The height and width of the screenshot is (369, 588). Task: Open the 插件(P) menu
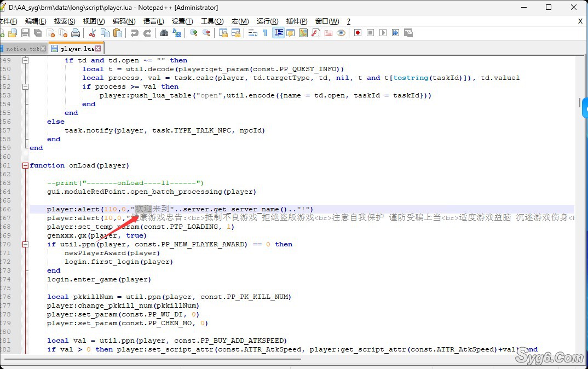coord(297,21)
